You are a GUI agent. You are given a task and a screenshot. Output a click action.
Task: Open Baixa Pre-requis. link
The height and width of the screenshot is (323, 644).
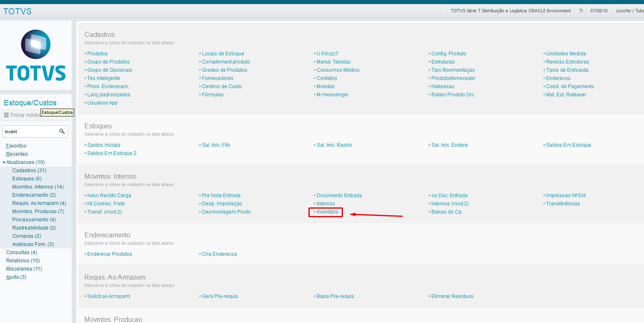click(336, 296)
